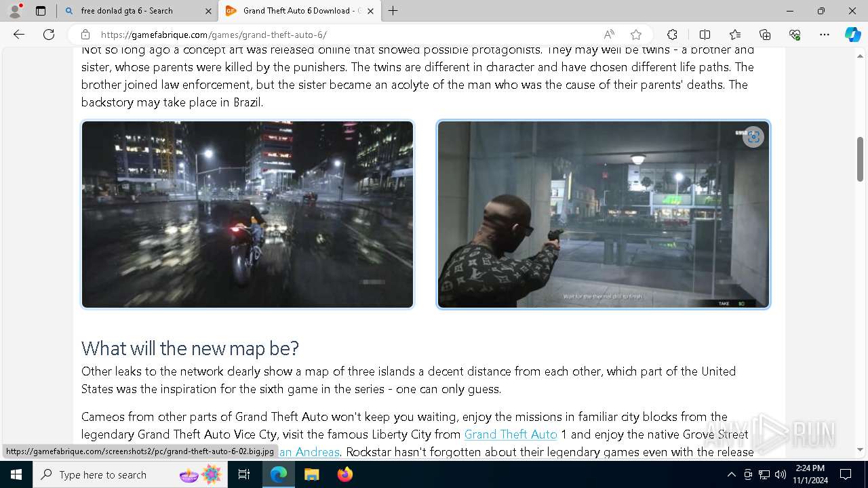Open File Explorer from the taskbar
868x488 pixels.
311,474
